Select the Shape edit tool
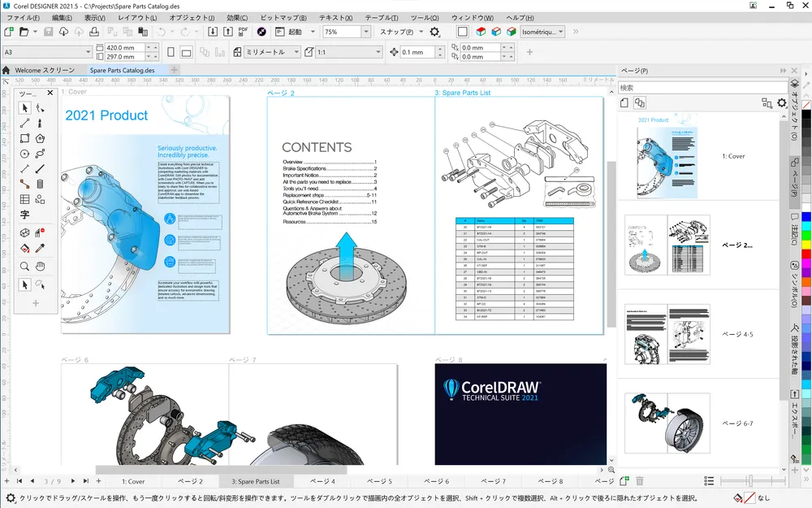The image size is (812, 508). point(40,108)
